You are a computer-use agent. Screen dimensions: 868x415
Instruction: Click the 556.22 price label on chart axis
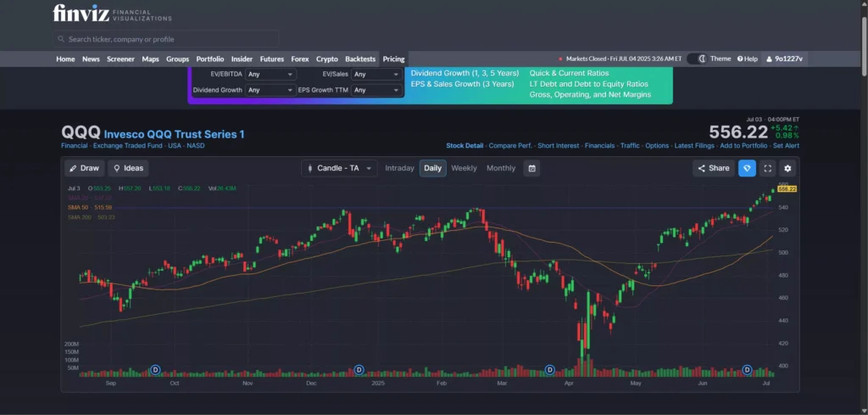tap(787, 189)
